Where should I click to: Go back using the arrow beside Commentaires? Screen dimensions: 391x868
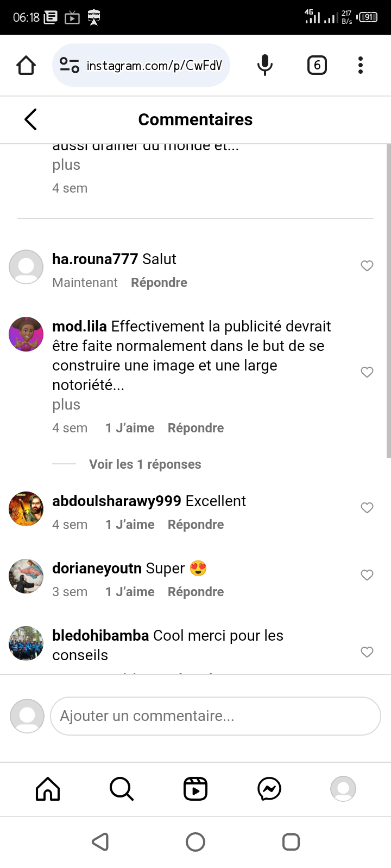(x=31, y=119)
